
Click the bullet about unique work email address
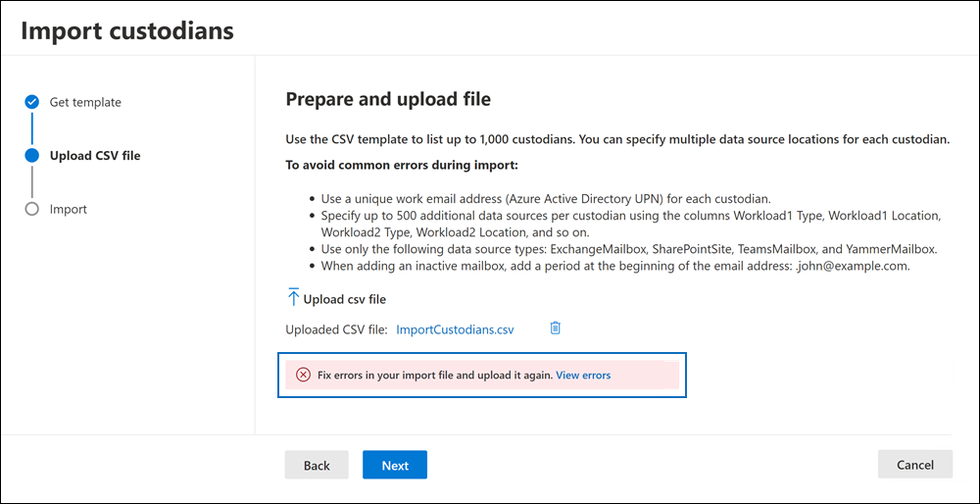[546, 199]
